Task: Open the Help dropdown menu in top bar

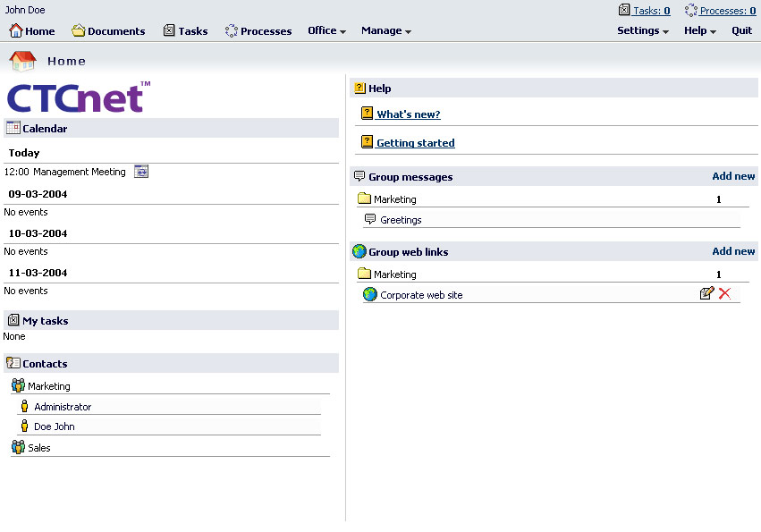Action: (700, 30)
